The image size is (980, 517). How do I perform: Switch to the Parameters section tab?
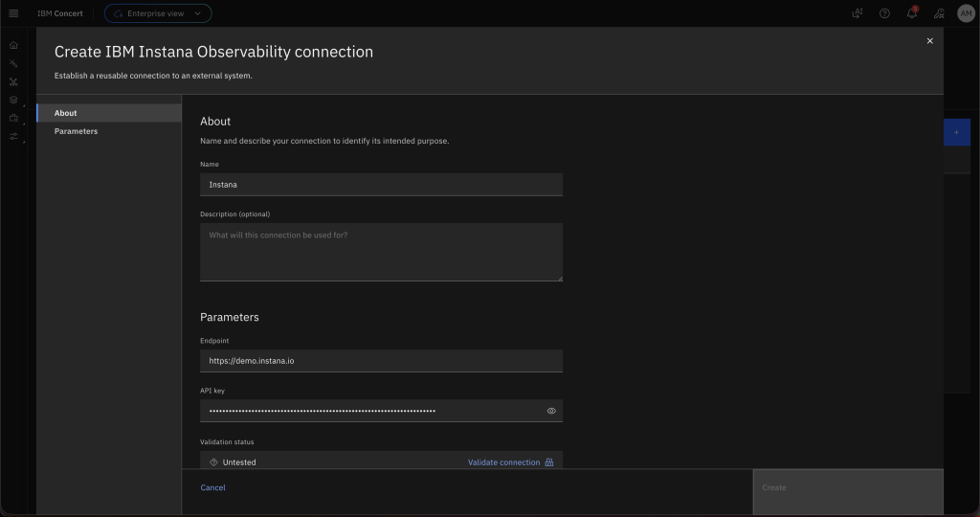coord(109,130)
